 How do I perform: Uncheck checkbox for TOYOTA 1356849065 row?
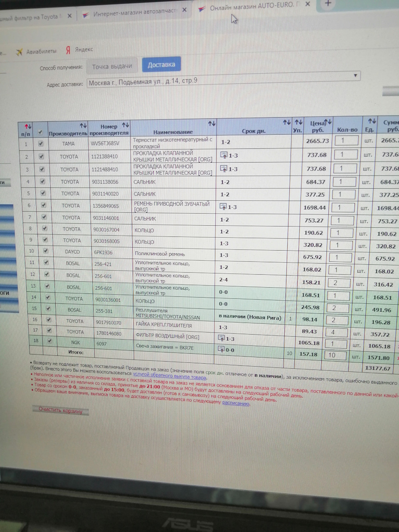(43, 205)
